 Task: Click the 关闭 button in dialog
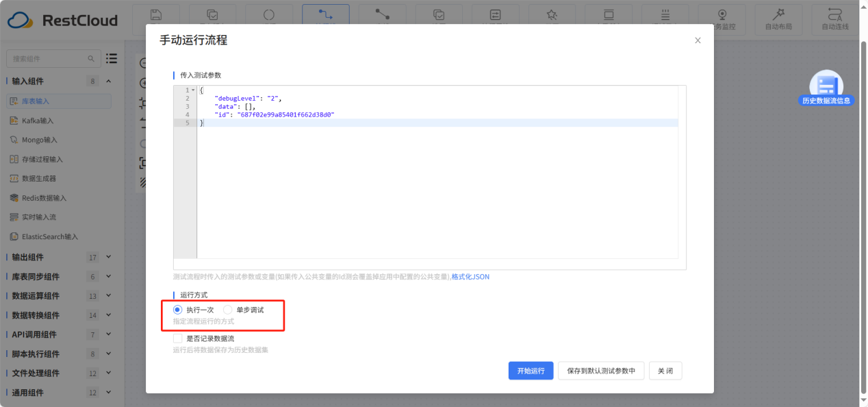coord(665,371)
